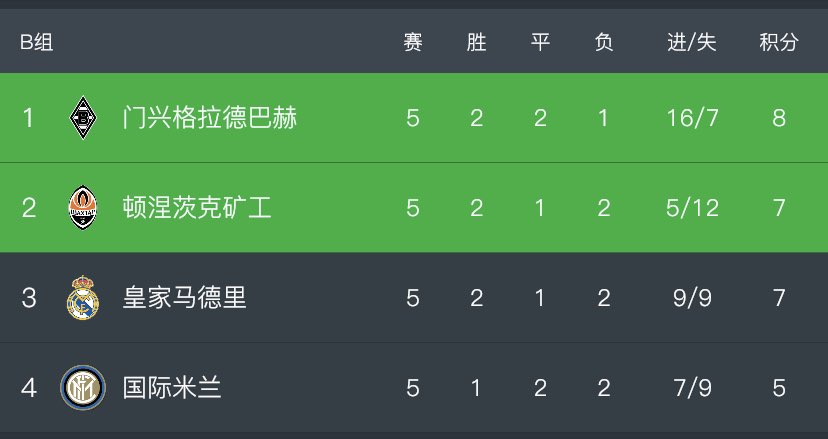Click the 胜 wins column header
The image size is (828, 439).
click(476, 42)
